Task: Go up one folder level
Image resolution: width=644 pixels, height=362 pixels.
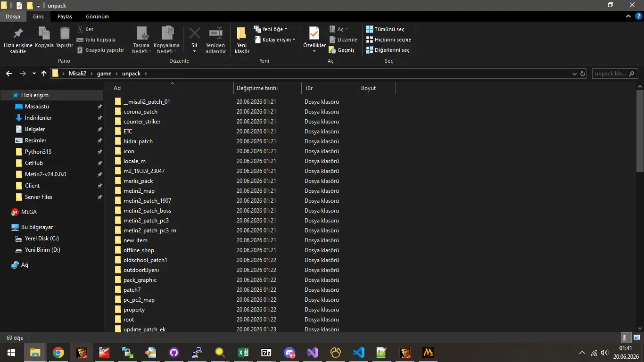Action: 44,74
